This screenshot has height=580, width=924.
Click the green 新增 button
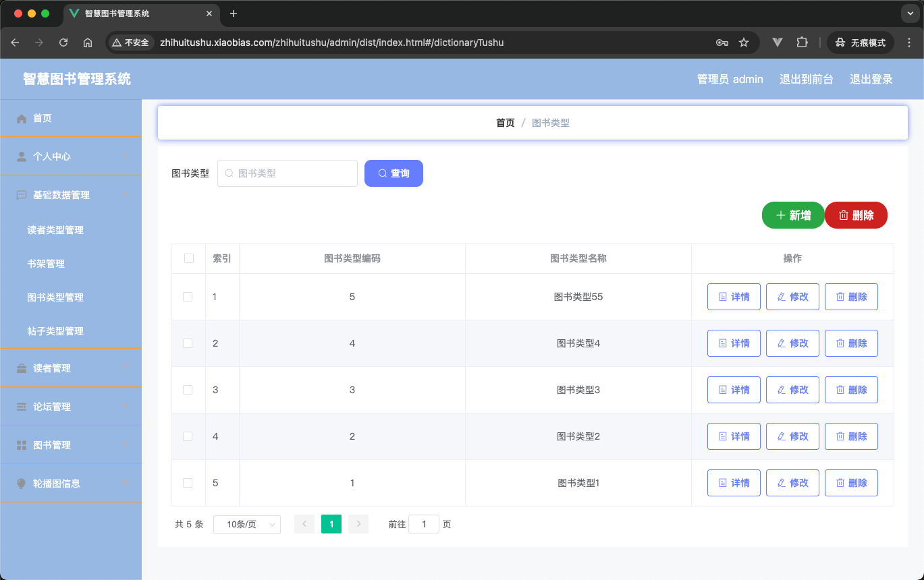point(793,215)
